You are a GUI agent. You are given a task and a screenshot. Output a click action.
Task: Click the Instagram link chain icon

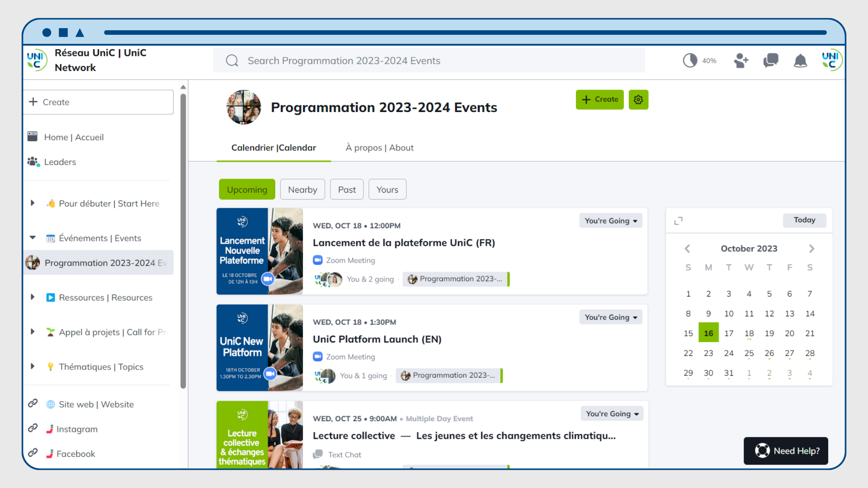(33, 428)
